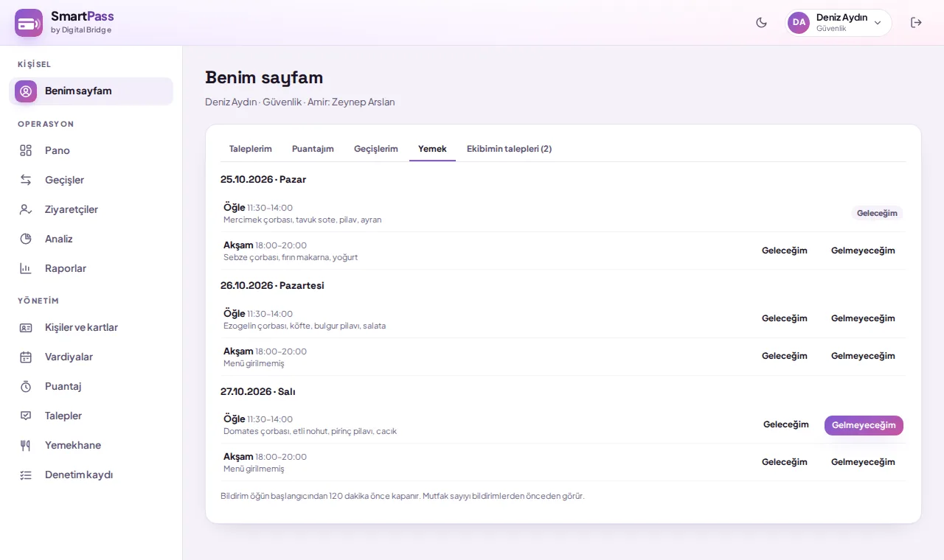Open the Ekibimin talepleri (2) tab
Image resolution: width=944 pixels, height=560 pixels.
pos(509,149)
